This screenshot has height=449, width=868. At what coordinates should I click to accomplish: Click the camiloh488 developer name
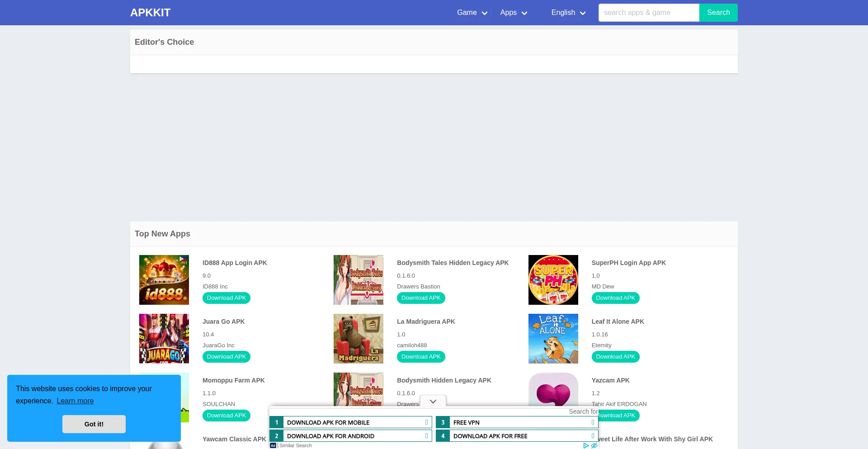[412, 345]
